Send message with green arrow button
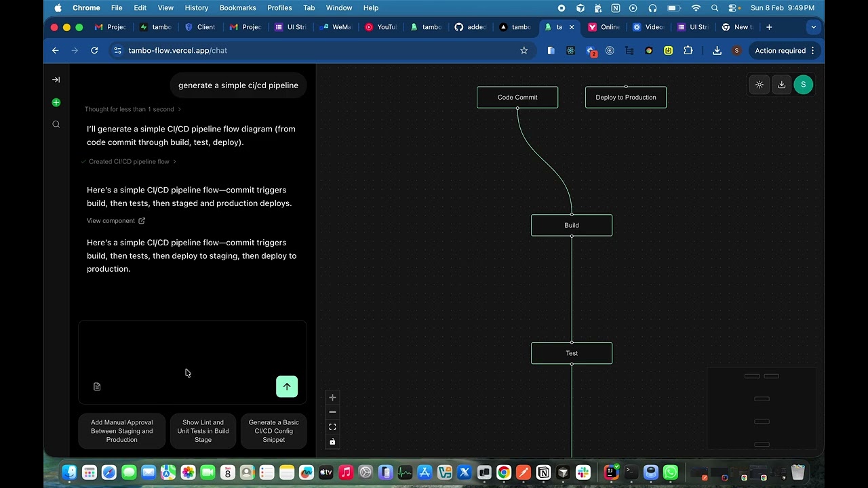Image resolution: width=868 pixels, height=488 pixels. [x=287, y=386]
